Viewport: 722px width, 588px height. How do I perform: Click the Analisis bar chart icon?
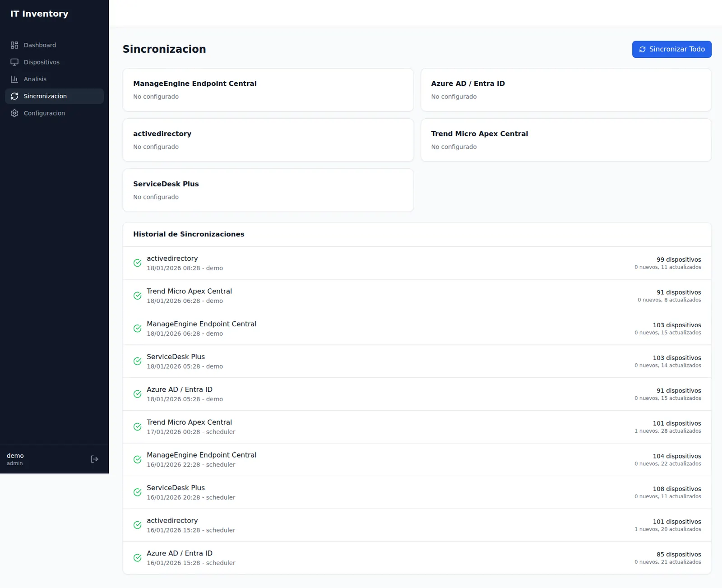pos(14,79)
